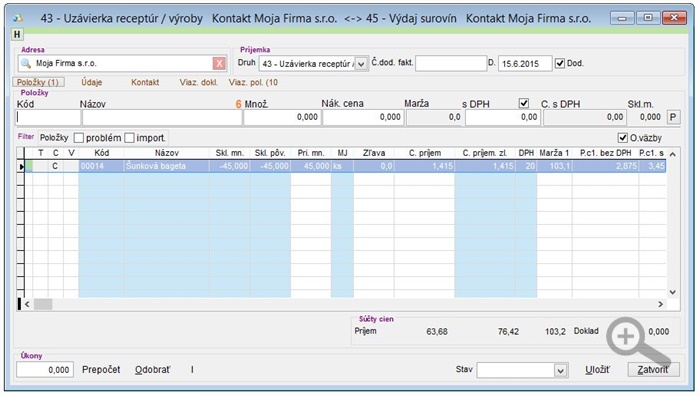
Task: Click the P button next to Skl.m.
Action: click(x=673, y=117)
